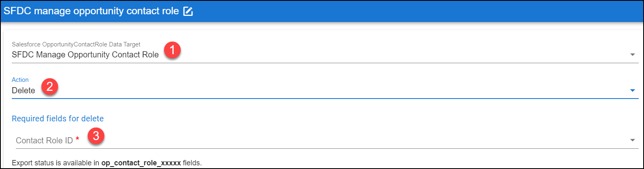Image resolution: width=644 pixels, height=169 pixels.
Task: Select the bold op_contact_role_xxxxx text
Action: [141, 163]
